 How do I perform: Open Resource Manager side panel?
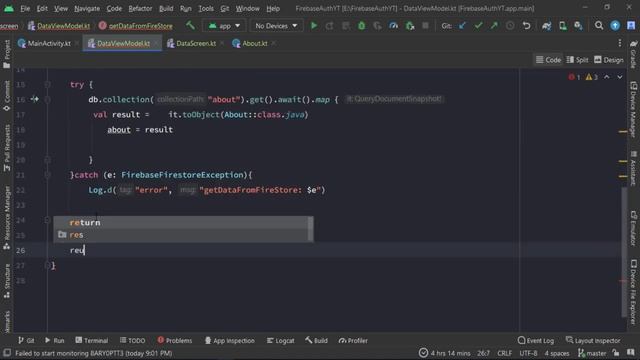(7, 218)
